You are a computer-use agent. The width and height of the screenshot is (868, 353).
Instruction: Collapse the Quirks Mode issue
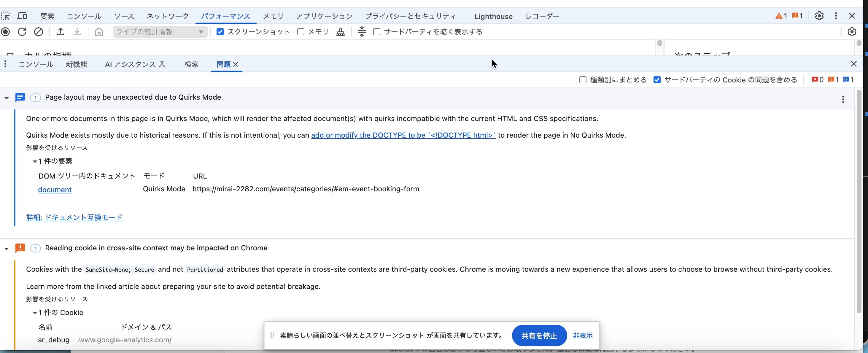(x=7, y=98)
